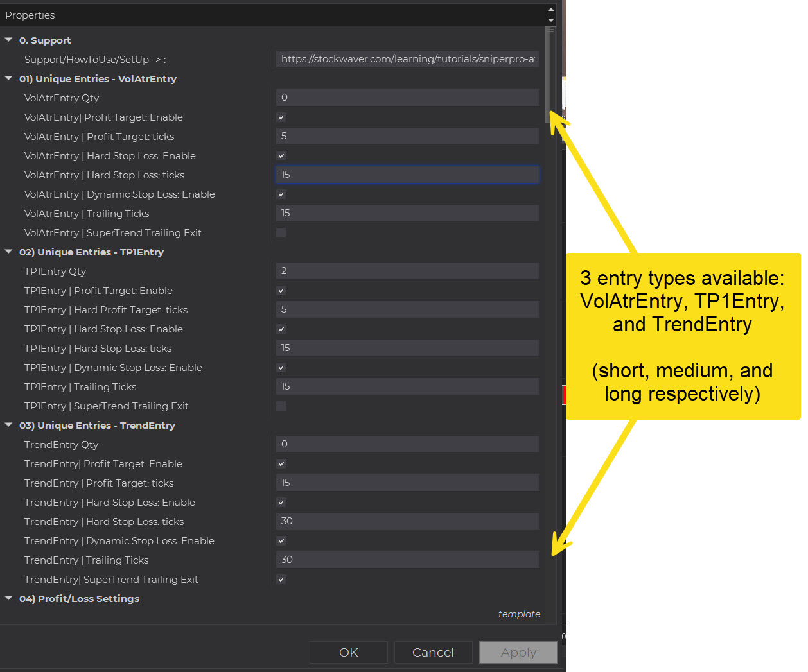Toggle VolAtrEntry Hard Stop Loss Enable
Viewport: 808px width, 672px height.
pos(281,156)
